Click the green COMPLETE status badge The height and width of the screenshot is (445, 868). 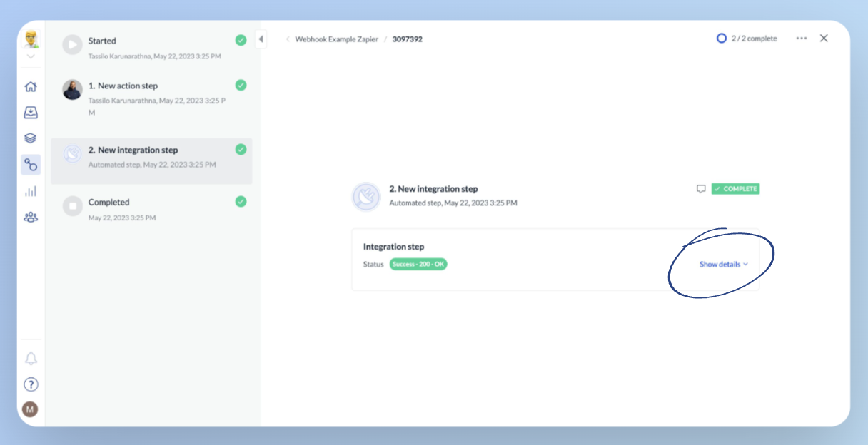(735, 189)
